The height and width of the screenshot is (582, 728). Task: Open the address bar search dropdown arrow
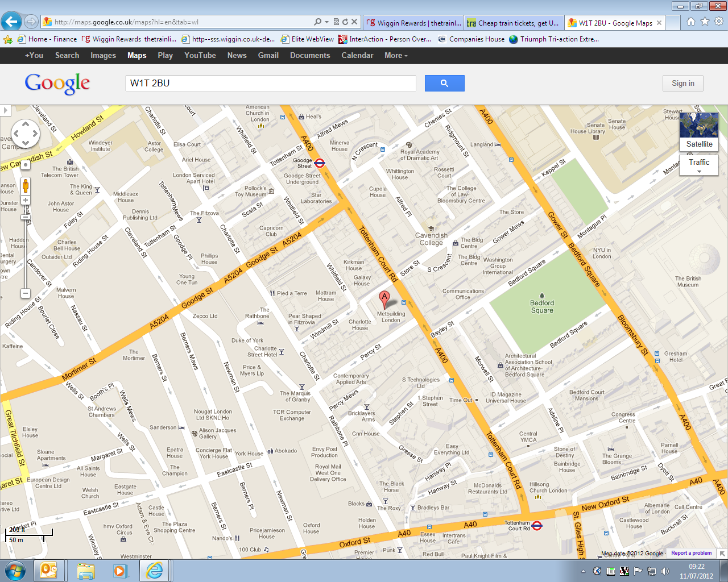(326, 22)
